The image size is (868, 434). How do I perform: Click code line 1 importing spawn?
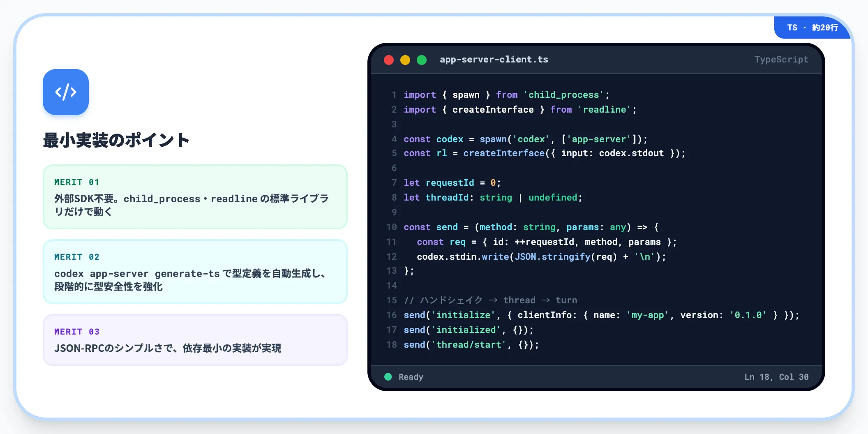(x=506, y=95)
